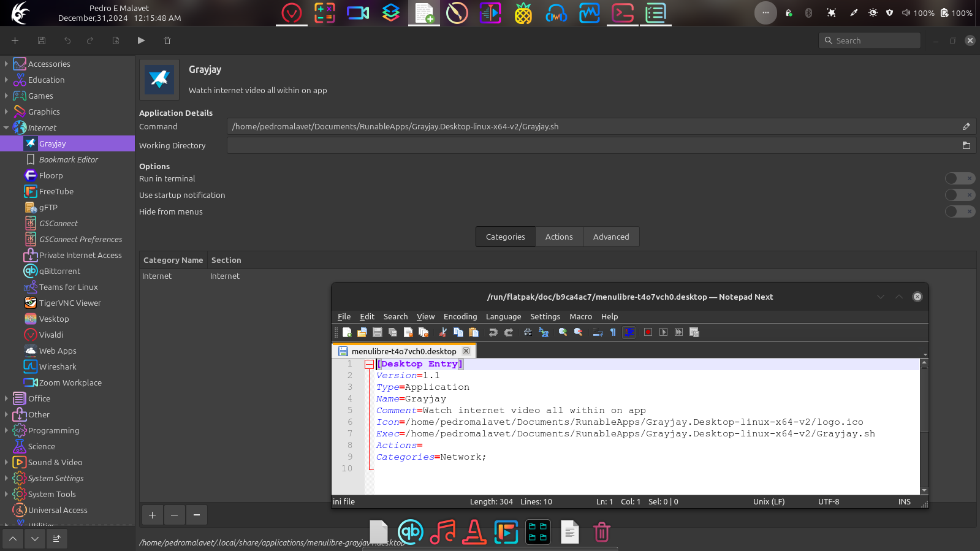Click the Cut scissors icon in Notepad Next

pos(443,332)
